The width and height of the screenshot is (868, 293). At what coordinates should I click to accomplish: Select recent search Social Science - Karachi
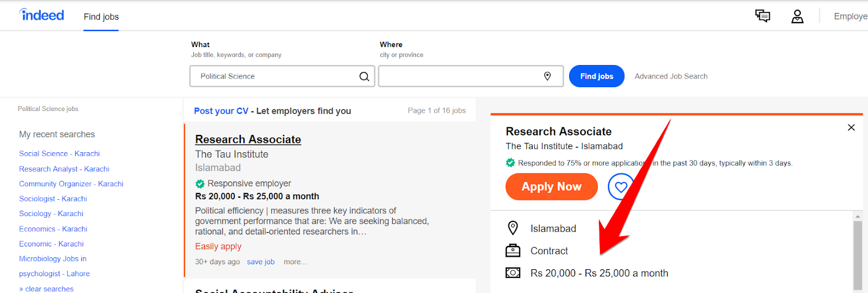(x=60, y=154)
